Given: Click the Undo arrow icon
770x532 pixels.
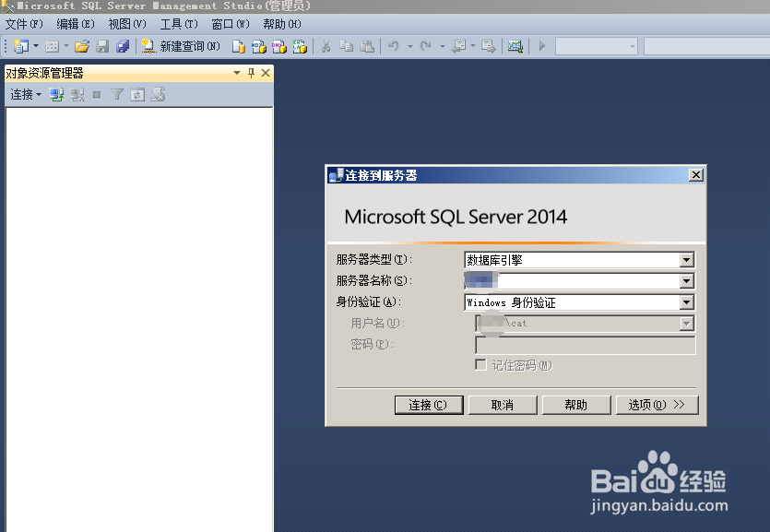Looking at the screenshot, I should point(394,46).
